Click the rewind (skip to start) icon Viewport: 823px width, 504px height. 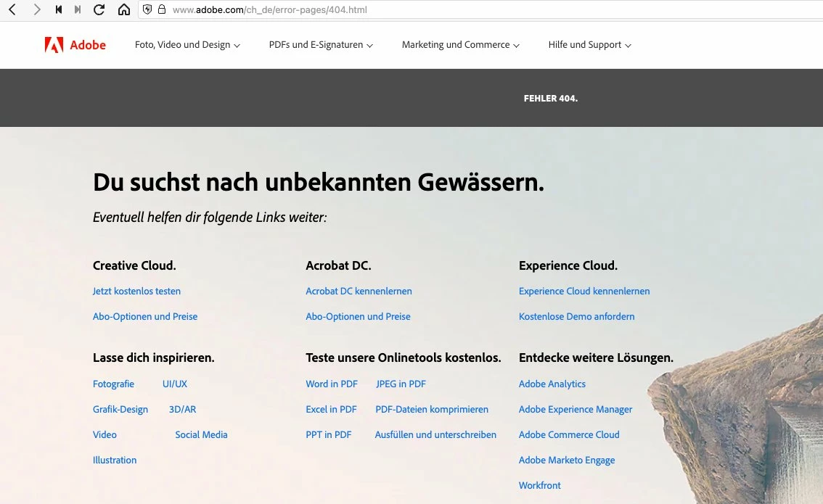click(x=59, y=9)
